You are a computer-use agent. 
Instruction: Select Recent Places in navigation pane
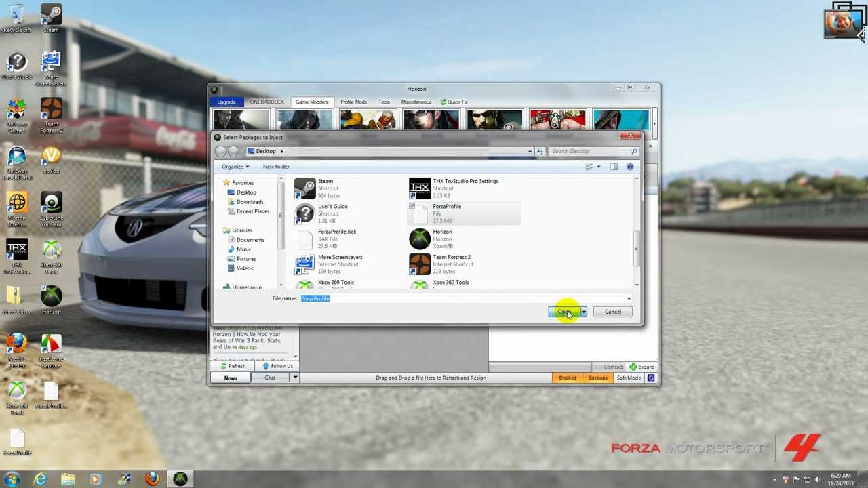click(x=252, y=211)
